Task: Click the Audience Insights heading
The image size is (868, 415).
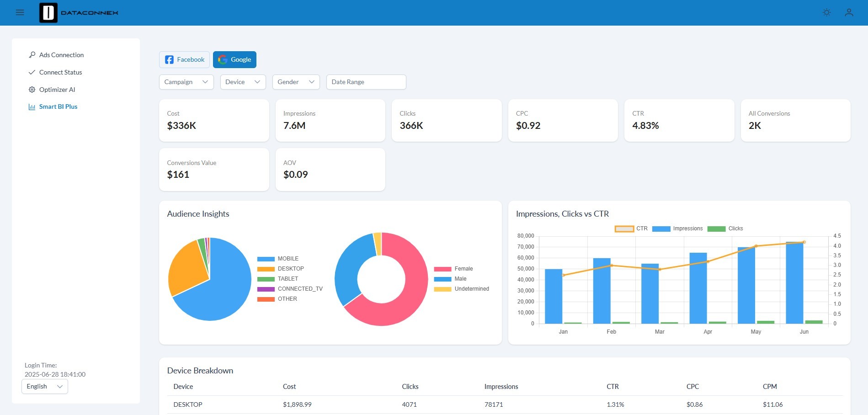Action: pos(198,214)
